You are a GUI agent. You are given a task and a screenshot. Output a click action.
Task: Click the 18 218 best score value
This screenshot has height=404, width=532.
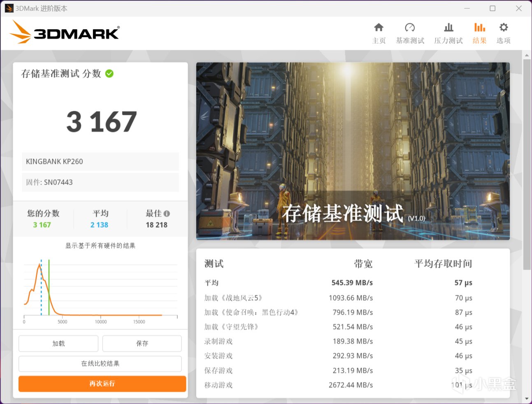click(x=157, y=225)
